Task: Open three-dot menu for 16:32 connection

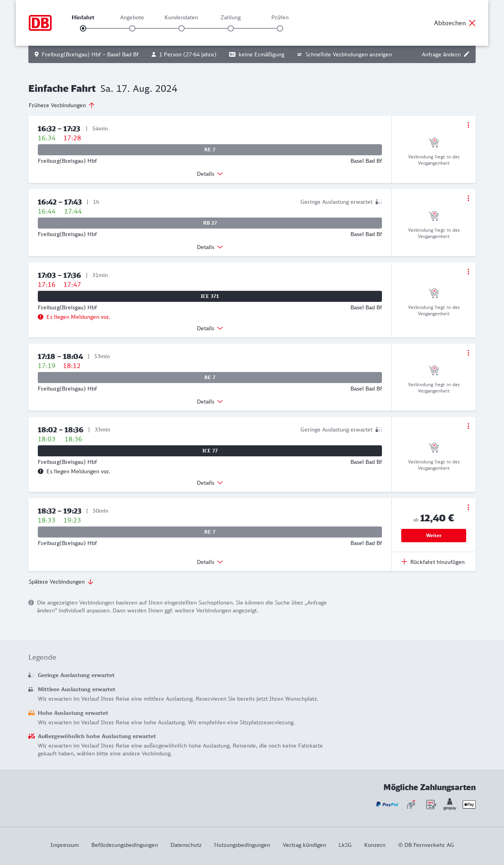Action: (468, 125)
